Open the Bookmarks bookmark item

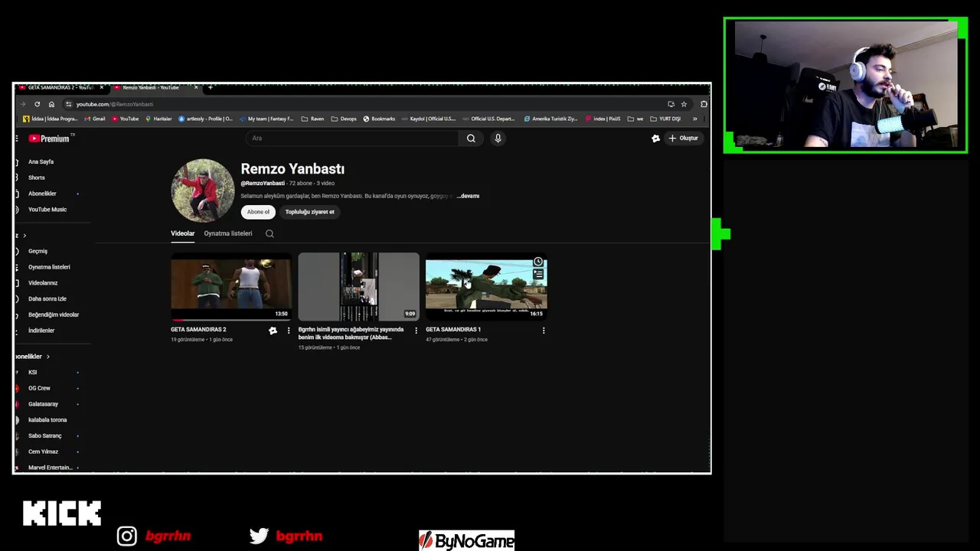click(x=379, y=119)
